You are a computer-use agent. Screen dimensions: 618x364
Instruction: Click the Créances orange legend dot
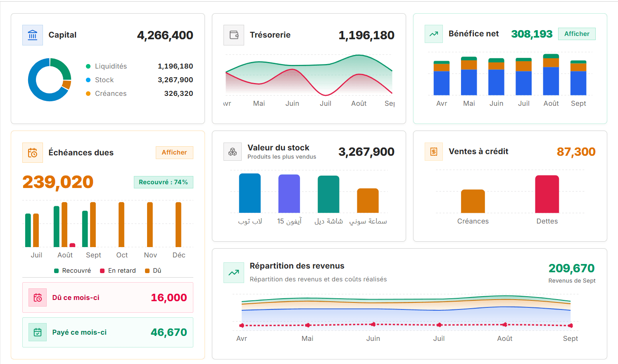click(88, 94)
